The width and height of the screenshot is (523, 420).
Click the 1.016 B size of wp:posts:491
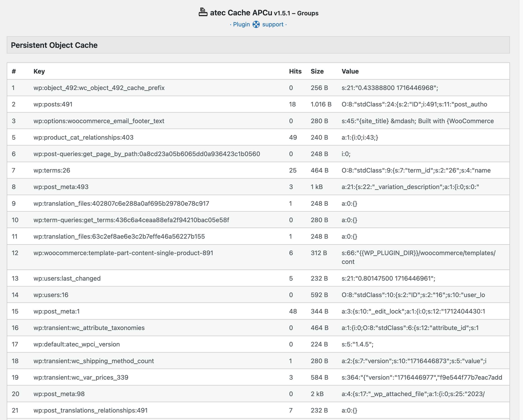(x=321, y=104)
